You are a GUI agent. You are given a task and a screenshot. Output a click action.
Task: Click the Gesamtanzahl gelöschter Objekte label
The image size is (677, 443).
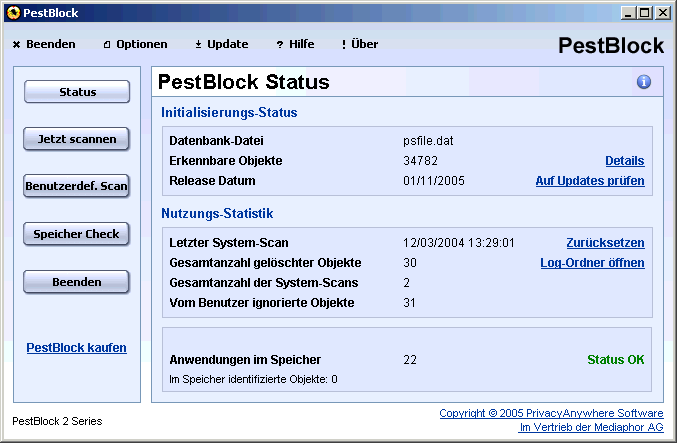[265, 263]
